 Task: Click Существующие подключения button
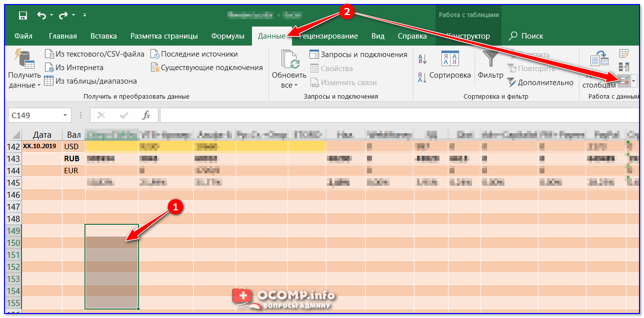(206, 67)
